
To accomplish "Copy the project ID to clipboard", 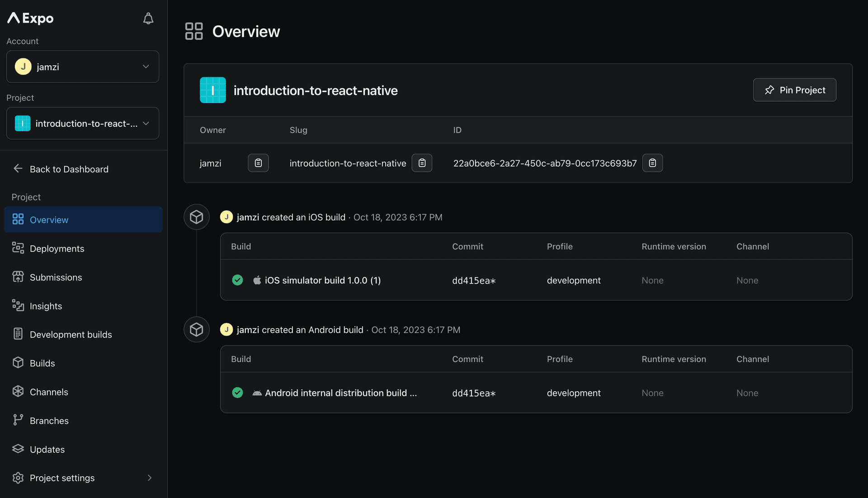I will (652, 163).
